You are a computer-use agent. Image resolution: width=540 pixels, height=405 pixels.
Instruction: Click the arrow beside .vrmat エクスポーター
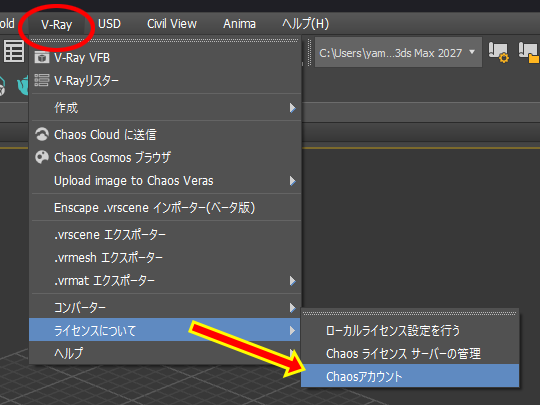292,281
